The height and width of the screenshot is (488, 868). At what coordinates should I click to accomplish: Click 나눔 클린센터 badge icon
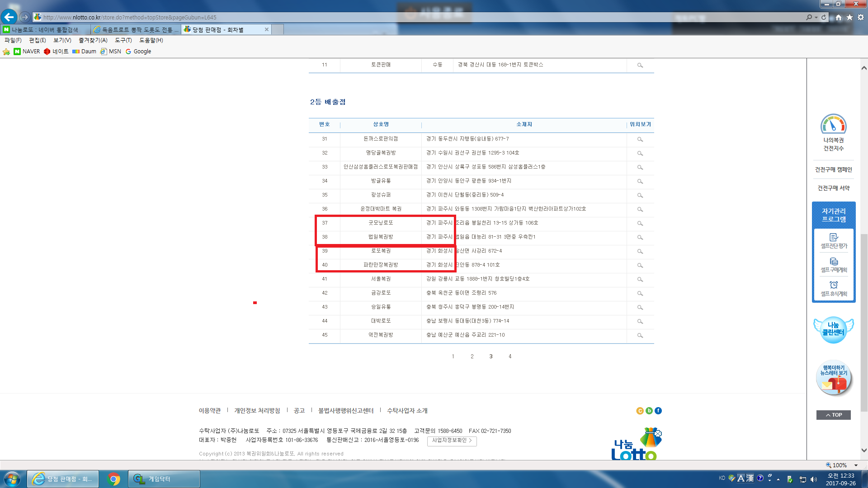pos(833,329)
